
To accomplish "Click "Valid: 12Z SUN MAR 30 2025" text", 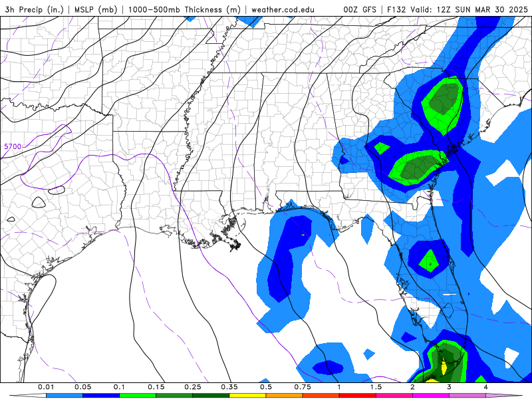I will (x=469, y=10).
